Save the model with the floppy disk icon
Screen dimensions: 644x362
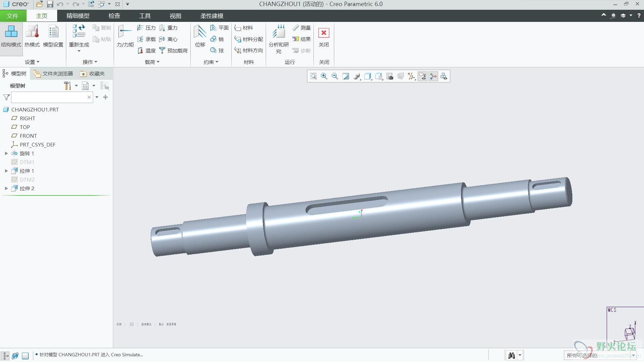pyautogui.click(x=50, y=4)
